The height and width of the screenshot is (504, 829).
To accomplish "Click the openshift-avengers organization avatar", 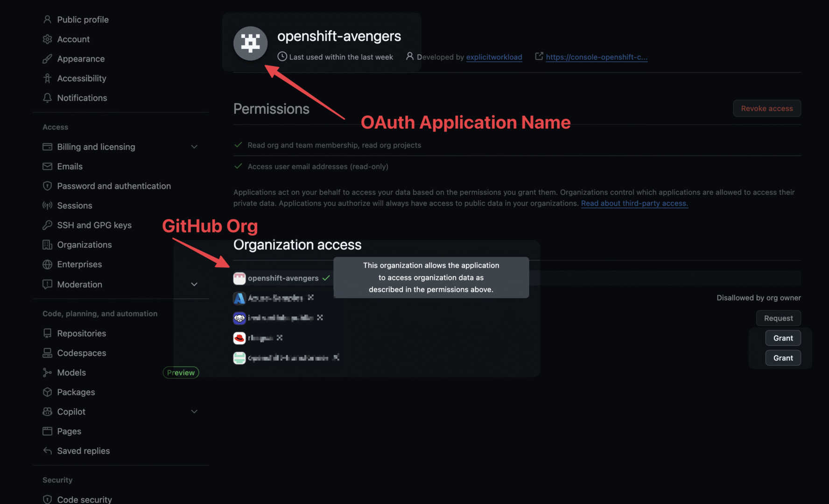I will 239,279.
